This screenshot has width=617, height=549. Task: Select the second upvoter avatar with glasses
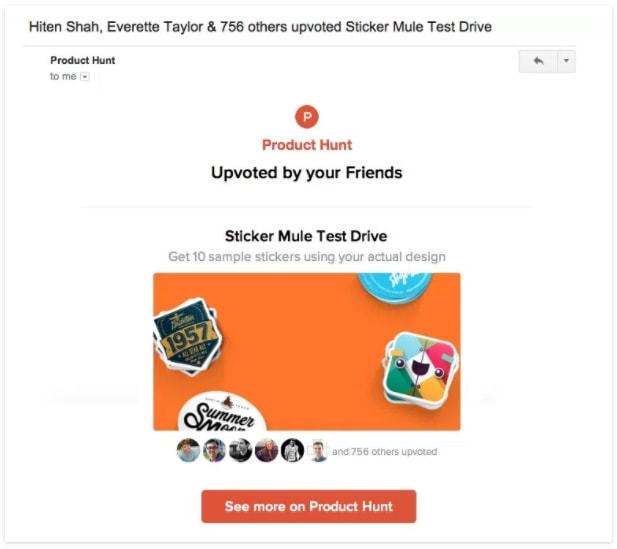point(214,450)
